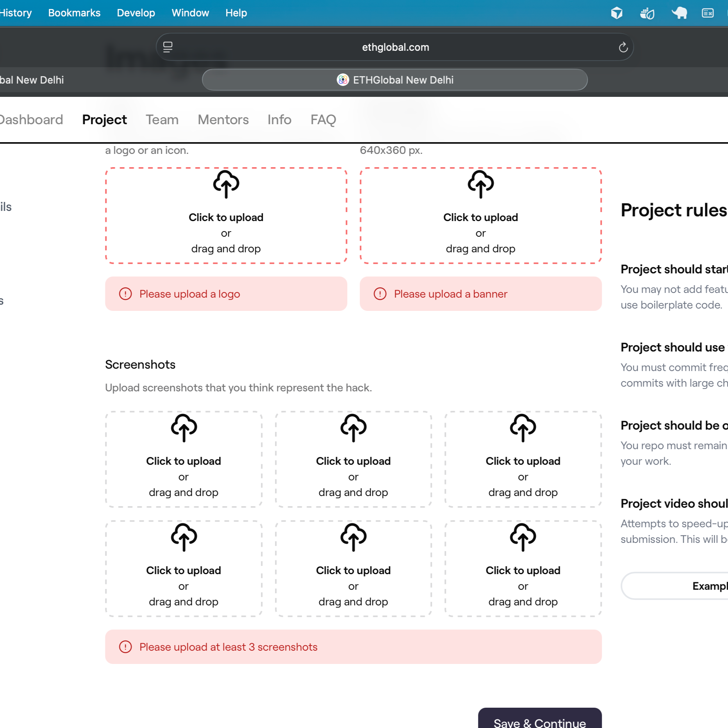The height and width of the screenshot is (728, 728).
Task: Click the logo upload drop zone
Action: (226, 216)
